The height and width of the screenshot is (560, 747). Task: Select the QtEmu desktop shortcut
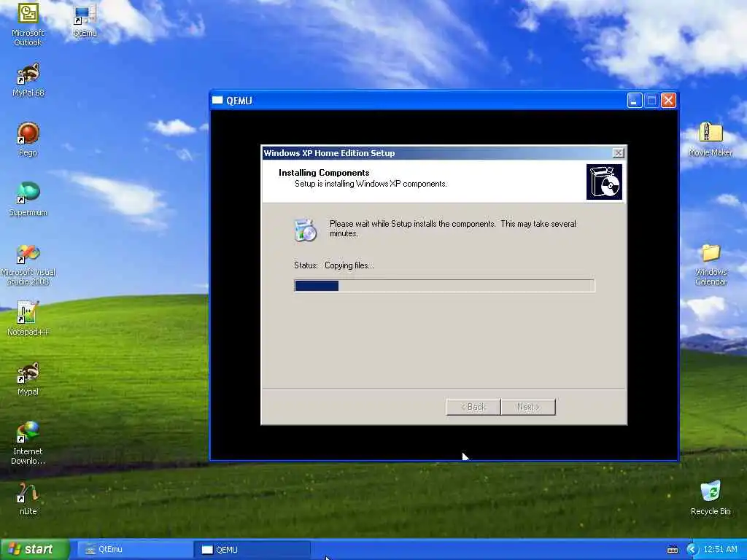(85, 21)
